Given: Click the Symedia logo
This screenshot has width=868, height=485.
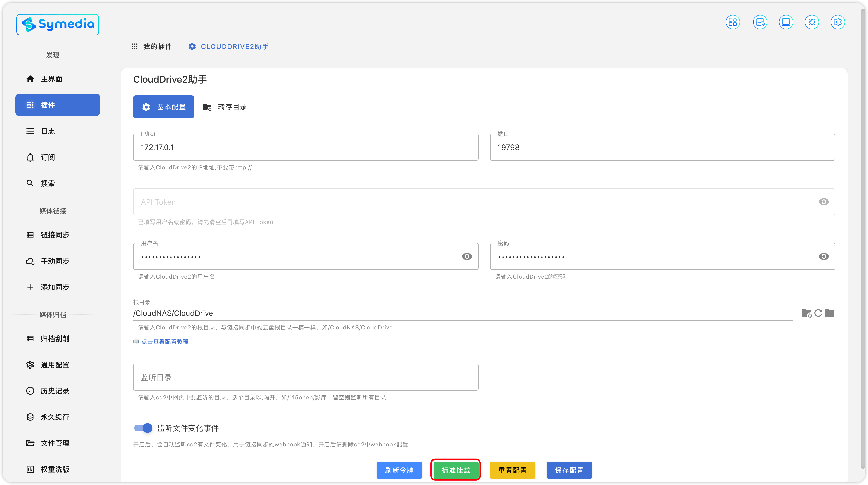Looking at the screenshot, I should (58, 25).
